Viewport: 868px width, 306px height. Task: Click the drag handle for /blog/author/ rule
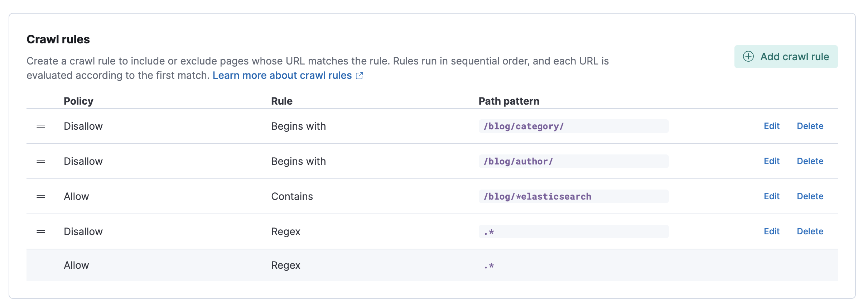41,161
